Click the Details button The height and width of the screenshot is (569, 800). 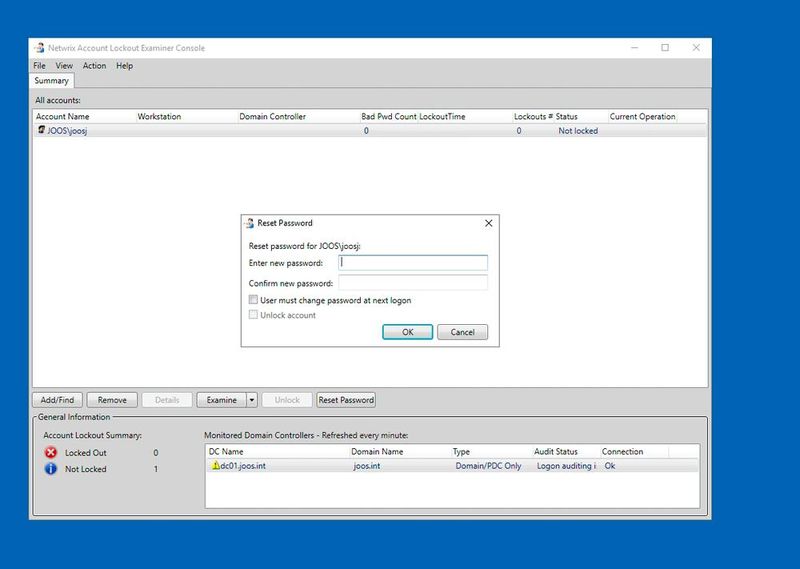[x=167, y=400]
